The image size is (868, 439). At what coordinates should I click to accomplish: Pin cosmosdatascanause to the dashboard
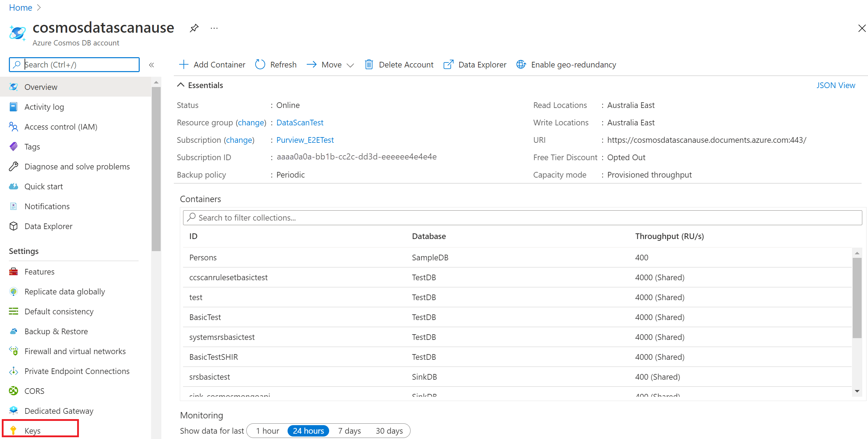coord(194,28)
